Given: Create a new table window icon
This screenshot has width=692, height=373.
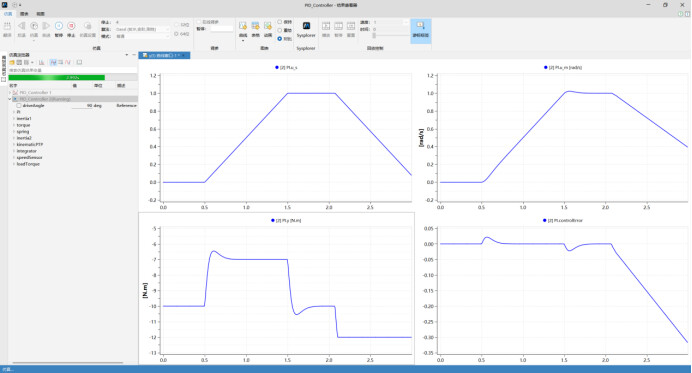Looking at the screenshot, I should (256, 26).
